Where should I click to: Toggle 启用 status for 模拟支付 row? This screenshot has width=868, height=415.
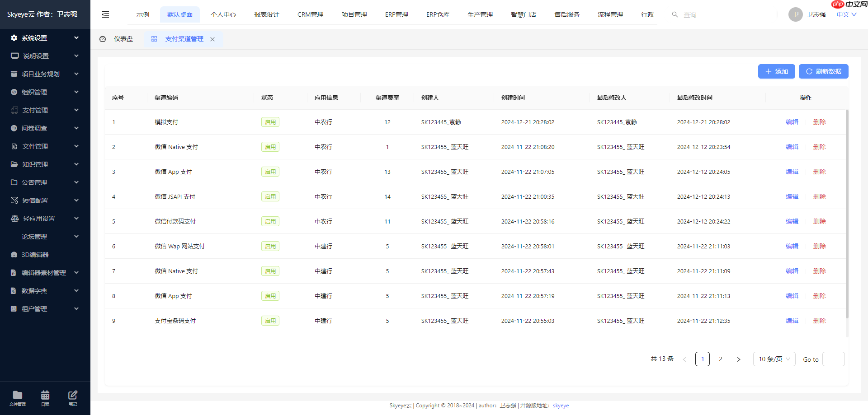[x=270, y=121]
